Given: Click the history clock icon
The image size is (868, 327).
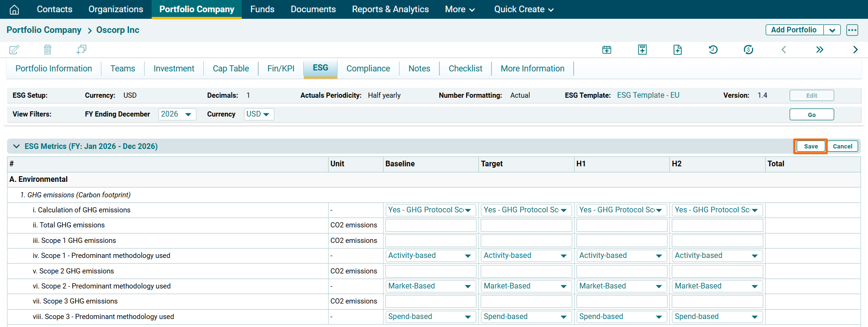Looking at the screenshot, I should point(713,50).
